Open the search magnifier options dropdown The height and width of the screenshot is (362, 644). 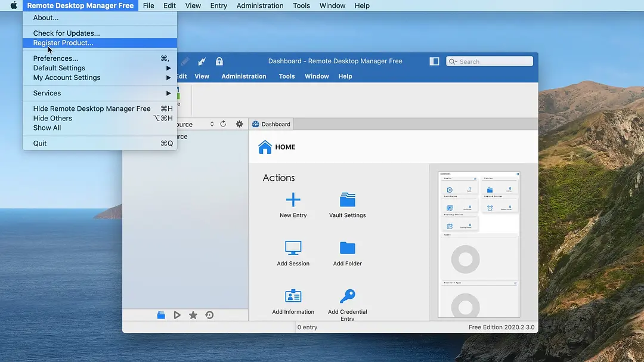pos(453,61)
